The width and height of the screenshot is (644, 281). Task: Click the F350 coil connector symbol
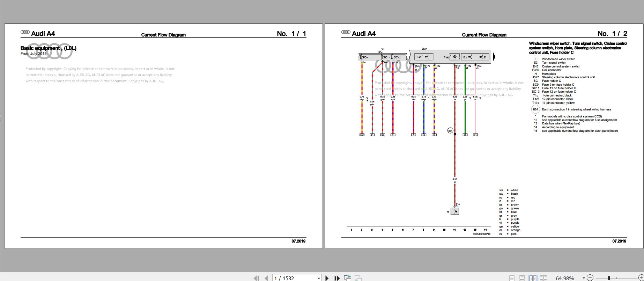[x=455, y=57]
